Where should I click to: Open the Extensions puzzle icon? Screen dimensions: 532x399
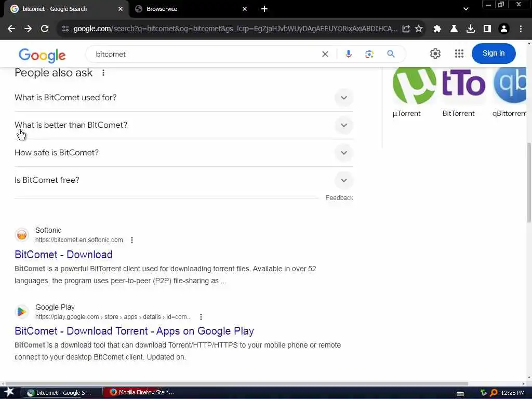coord(437,29)
